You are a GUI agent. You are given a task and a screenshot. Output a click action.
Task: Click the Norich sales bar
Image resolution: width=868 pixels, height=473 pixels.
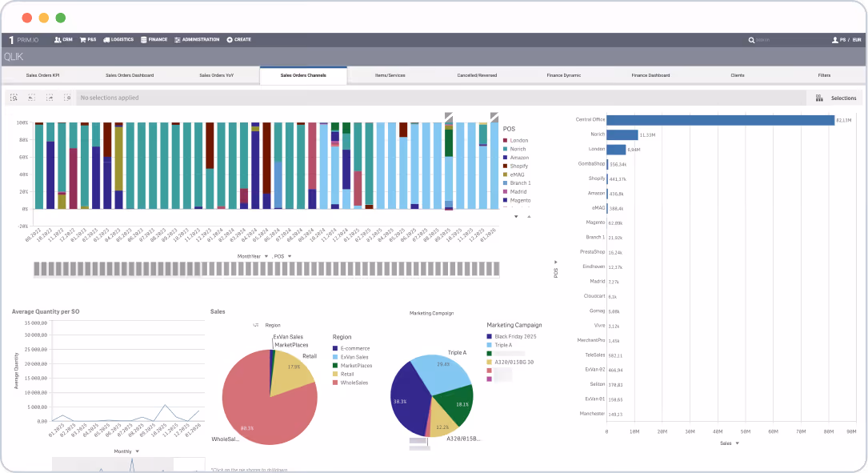pos(622,134)
